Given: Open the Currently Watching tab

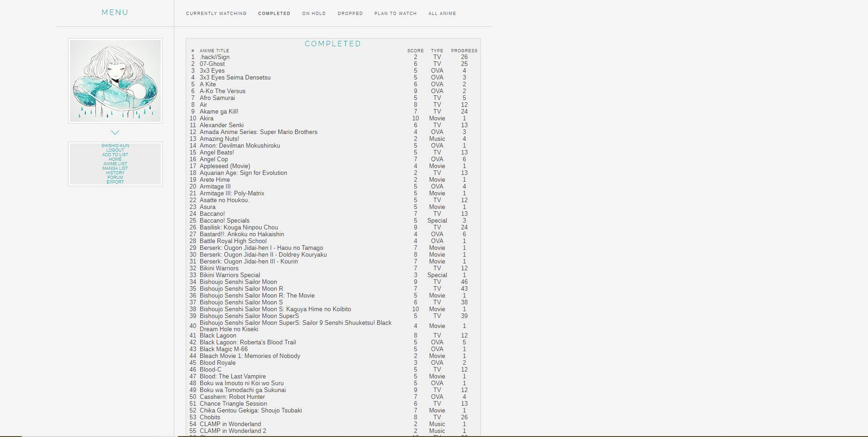Looking at the screenshot, I should 216,14.
